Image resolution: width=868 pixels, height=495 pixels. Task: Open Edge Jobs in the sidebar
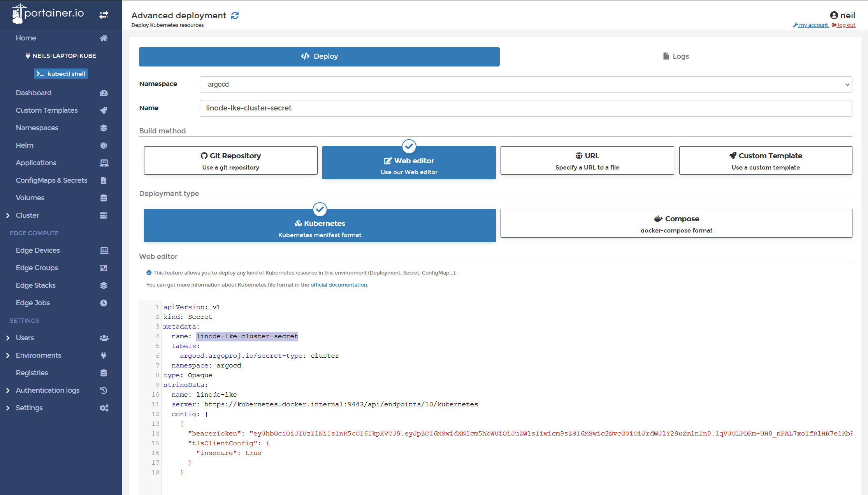33,303
